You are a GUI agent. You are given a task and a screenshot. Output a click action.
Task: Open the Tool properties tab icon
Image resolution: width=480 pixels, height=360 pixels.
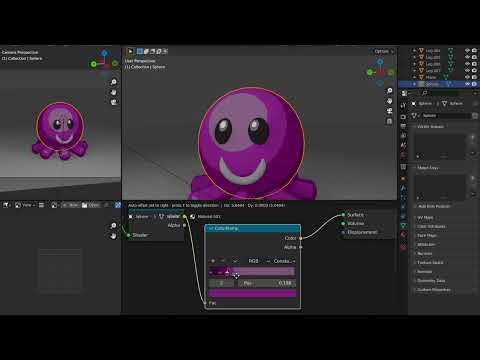403,106
